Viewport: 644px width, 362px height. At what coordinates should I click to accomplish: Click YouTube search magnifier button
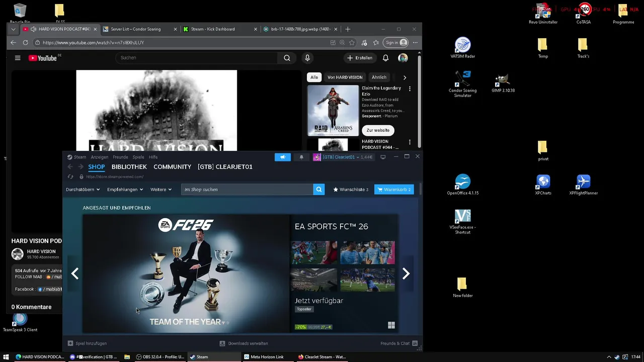coord(287,58)
